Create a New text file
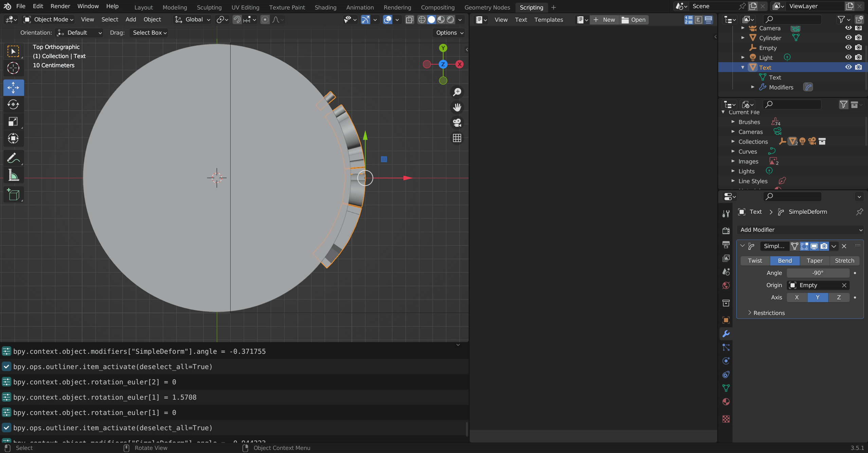 click(604, 20)
